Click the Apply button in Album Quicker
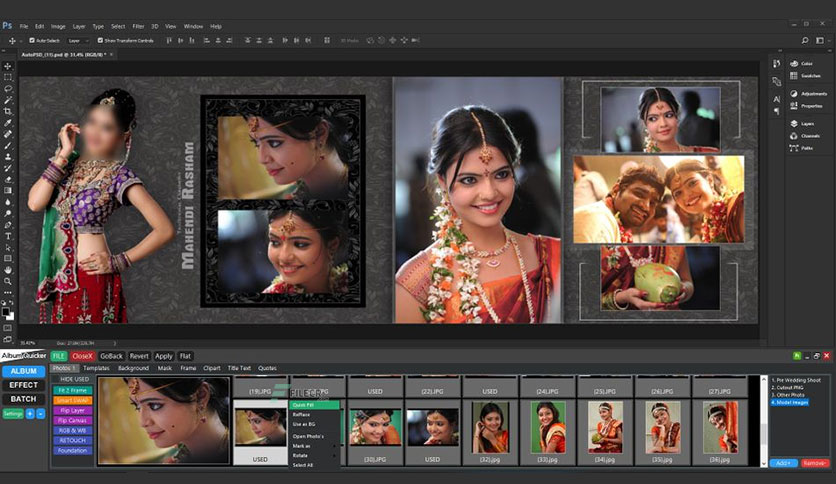 [164, 356]
